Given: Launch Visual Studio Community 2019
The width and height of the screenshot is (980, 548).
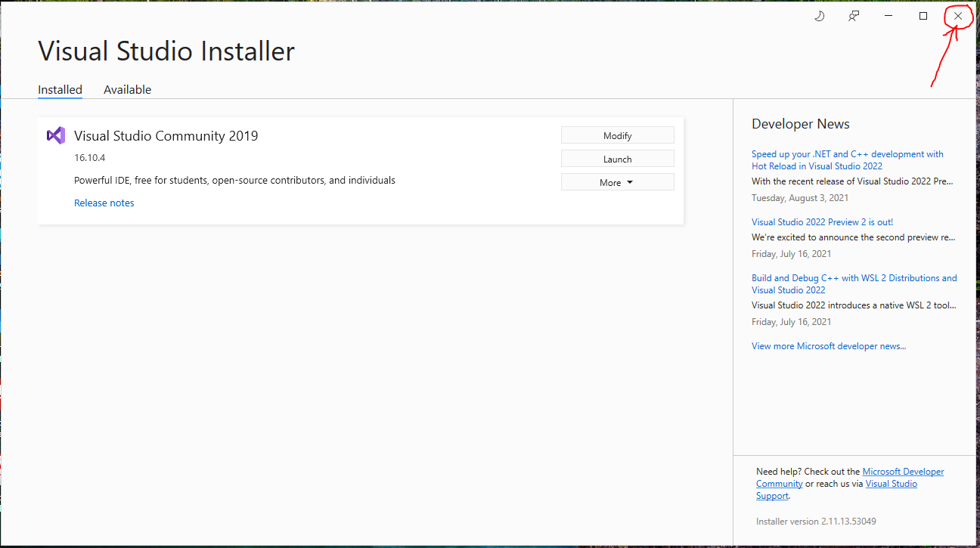Looking at the screenshot, I should (x=617, y=159).
